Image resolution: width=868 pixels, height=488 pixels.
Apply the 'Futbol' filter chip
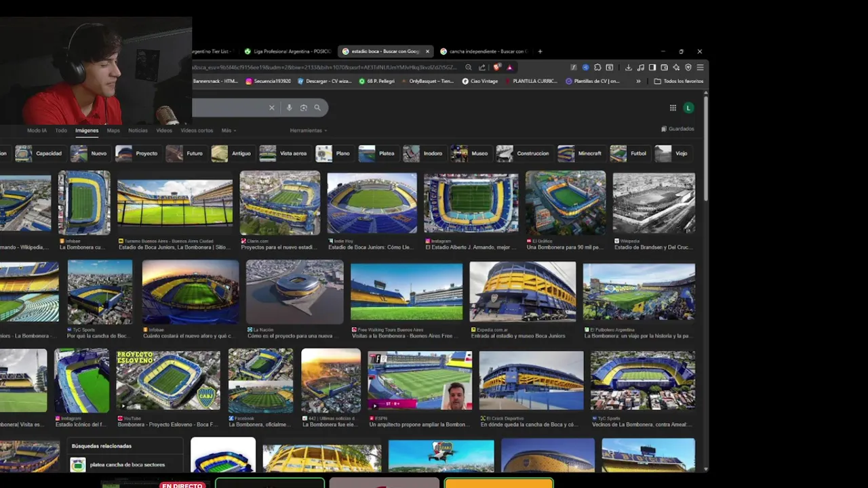pos(629,154)
